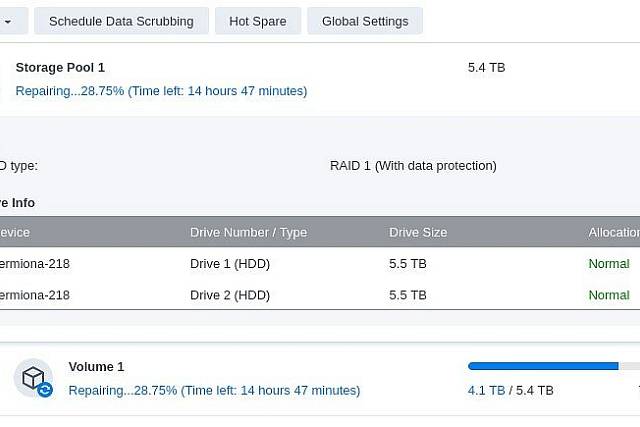Click Normal status for Drive 2

tap(608, 295)
